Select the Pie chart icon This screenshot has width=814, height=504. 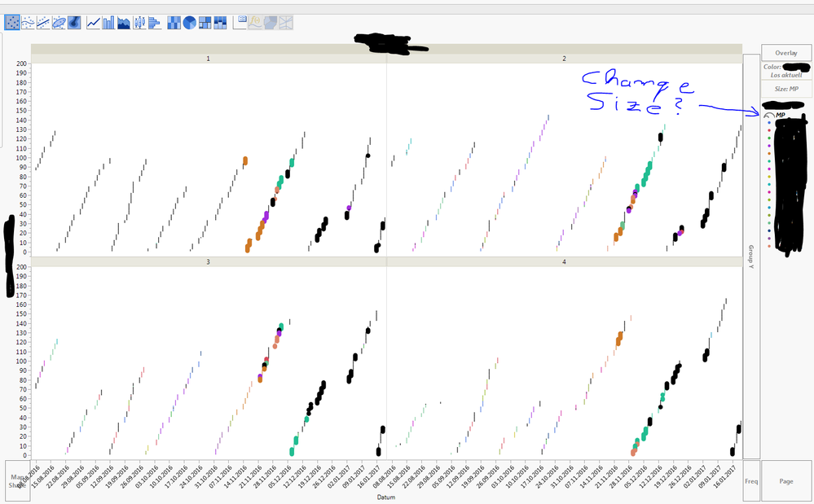tap(190, 22)
